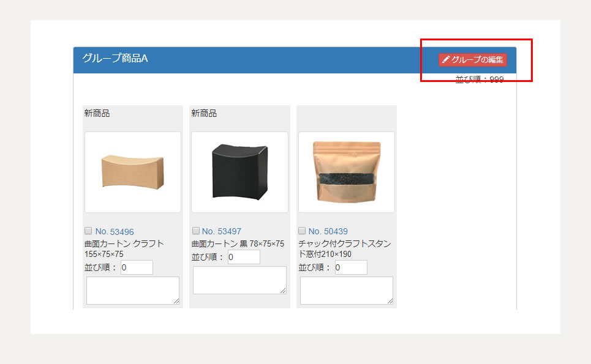
Task: Open product link No. 53497
Action: (222, 231)
